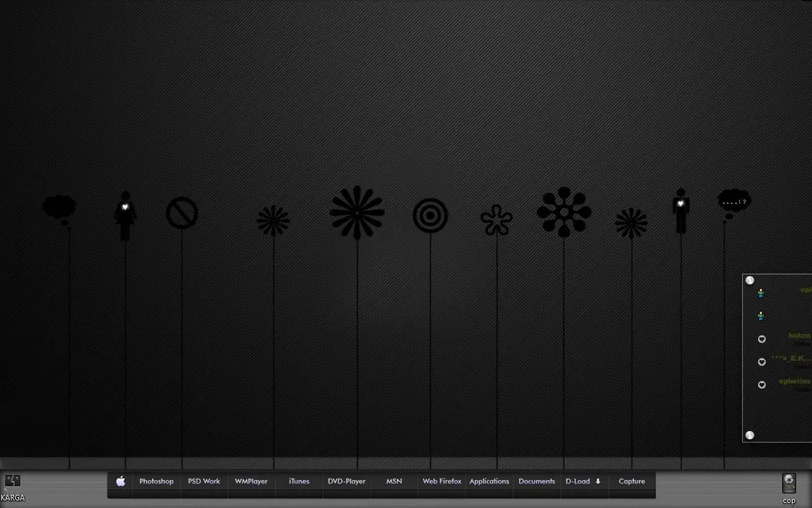Click the Apple logo in the dock bar
This screenshot has height=508, width=812.
121,481
